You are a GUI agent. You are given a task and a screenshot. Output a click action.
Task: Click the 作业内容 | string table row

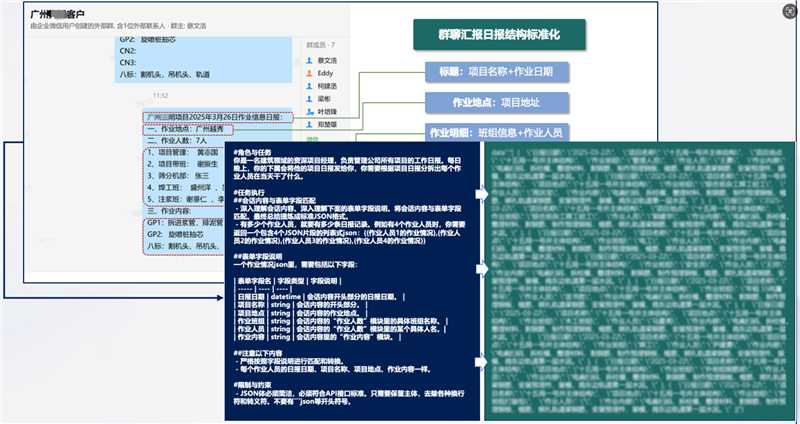(318, 337)
